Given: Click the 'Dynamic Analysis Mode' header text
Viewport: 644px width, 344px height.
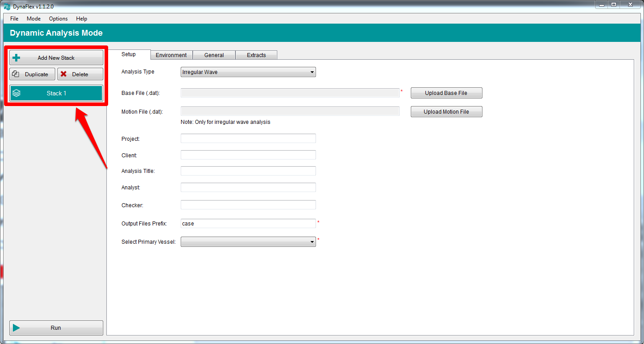Looking at the screenshot, I should coord(56,33).
